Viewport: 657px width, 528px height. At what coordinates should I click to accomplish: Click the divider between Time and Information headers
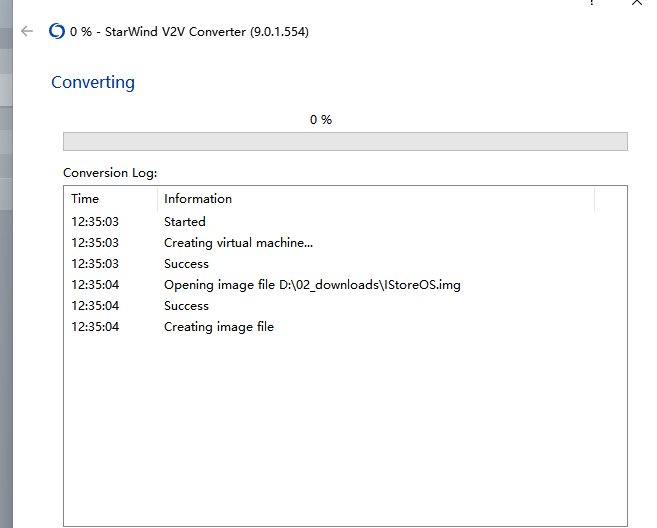pos(158,199)
